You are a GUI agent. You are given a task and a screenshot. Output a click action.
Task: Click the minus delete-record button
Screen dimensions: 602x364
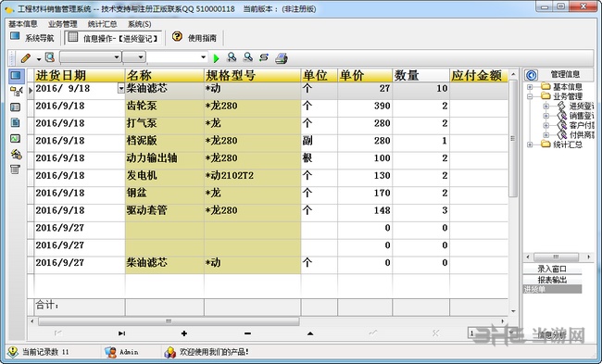[247, 333]
